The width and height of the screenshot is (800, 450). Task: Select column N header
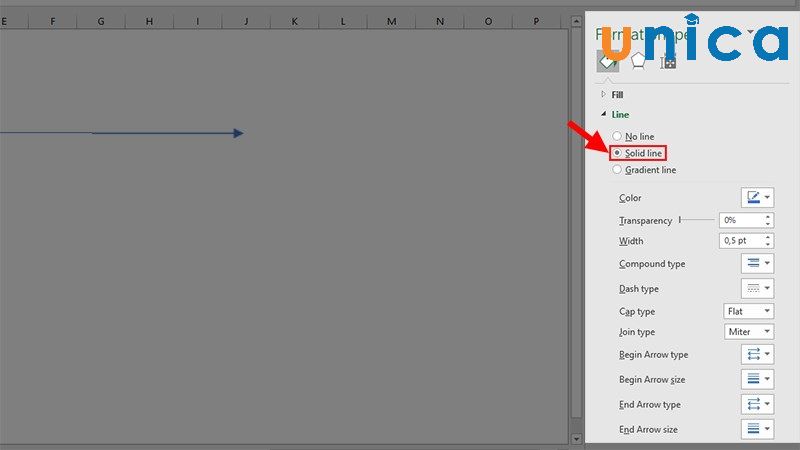[x=440, y=21]
